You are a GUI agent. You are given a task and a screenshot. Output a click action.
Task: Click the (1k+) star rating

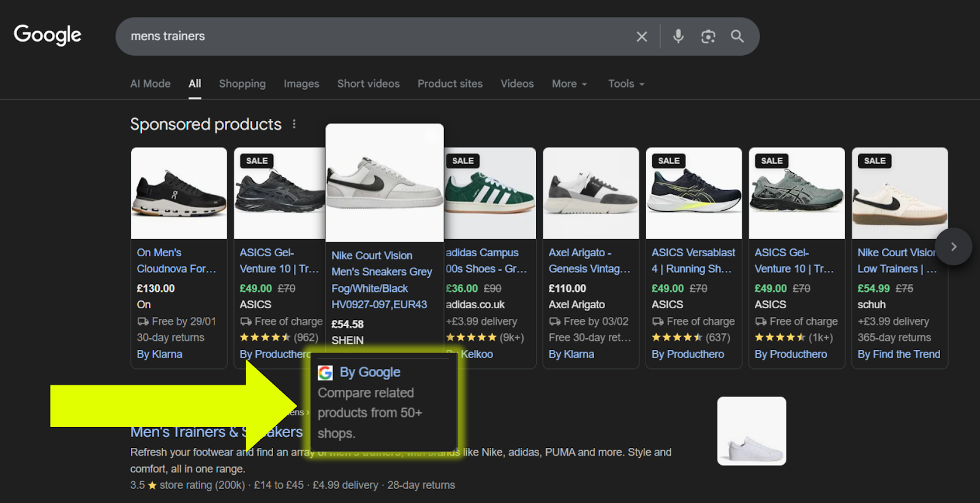point(794,338)
